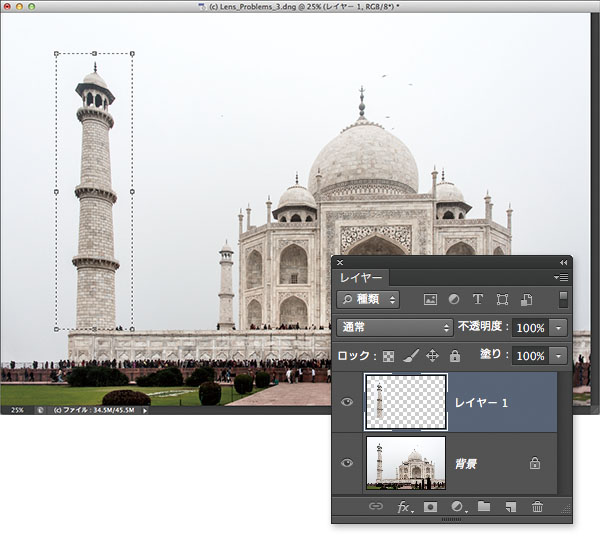
Task: Open the 通常 blend mode dropdown
Action: coord(396,327)
